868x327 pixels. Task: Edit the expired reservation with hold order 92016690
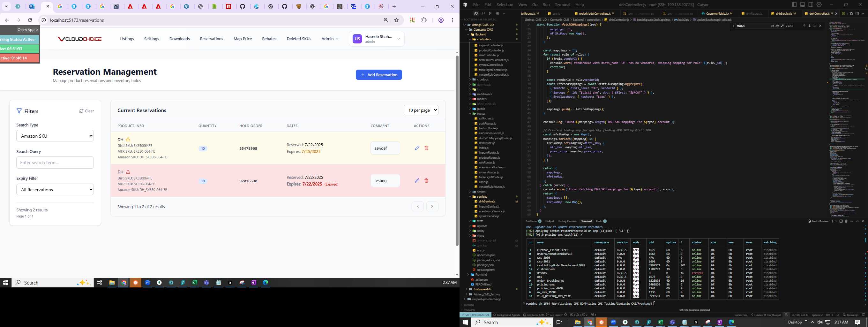[x=417, y=180]
